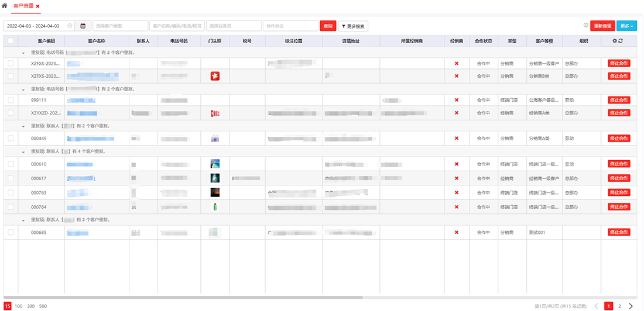The width and height of the screenshot is (644, 311).
Task: Check the row checkbox for customer 999111
Action: (11, 100)
